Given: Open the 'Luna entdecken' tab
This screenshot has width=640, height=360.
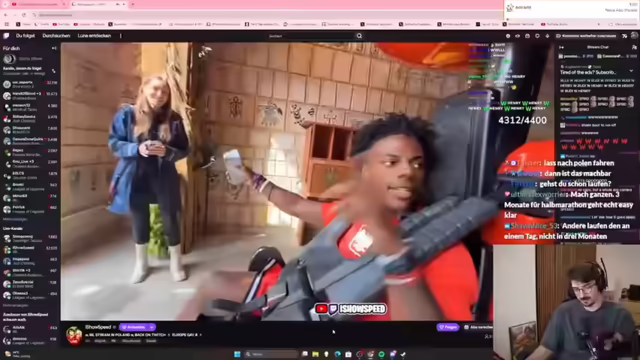Looking at the screenshot, I should 94,36.
